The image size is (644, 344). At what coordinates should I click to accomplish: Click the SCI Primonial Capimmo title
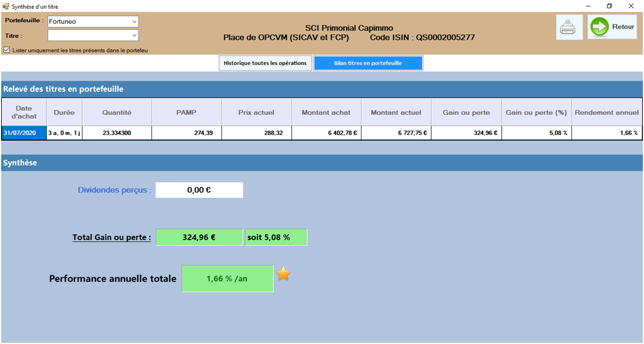(349, 28)
